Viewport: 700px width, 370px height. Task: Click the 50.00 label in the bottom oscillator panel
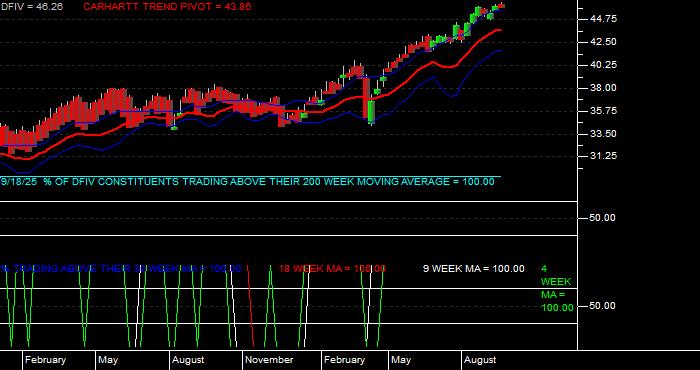pyautogui.click(x=603, y=306)
